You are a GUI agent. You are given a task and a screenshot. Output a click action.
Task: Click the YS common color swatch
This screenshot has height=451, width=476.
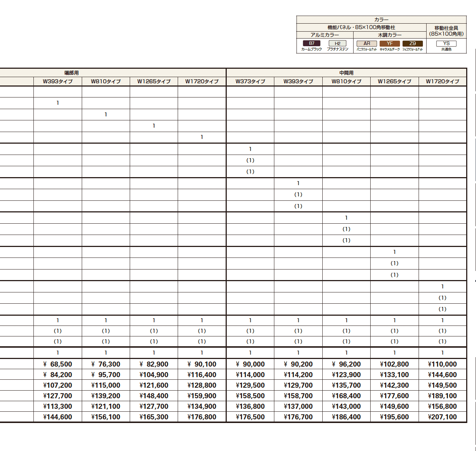click(446, 43)
